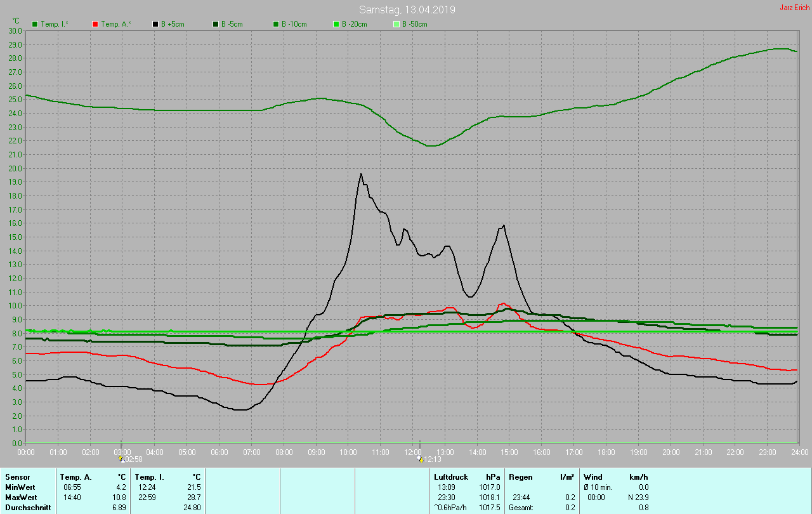The width and height of the screenshot is (812, 514).
Task: Click the 'Temp. A.' column header
Action: click(75, 477)
